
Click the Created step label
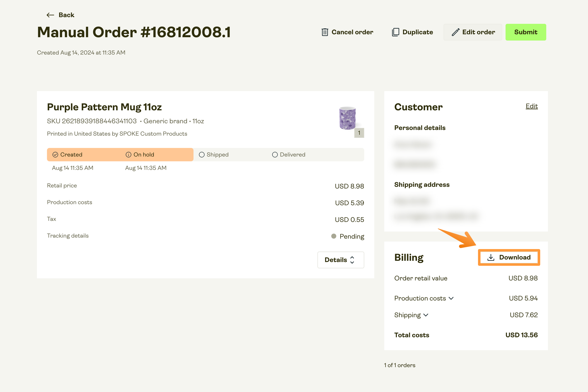point(71,155)
